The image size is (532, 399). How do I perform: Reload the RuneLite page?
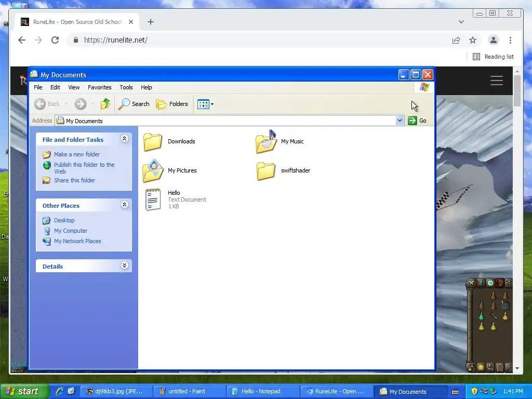[x=55, y=40]
